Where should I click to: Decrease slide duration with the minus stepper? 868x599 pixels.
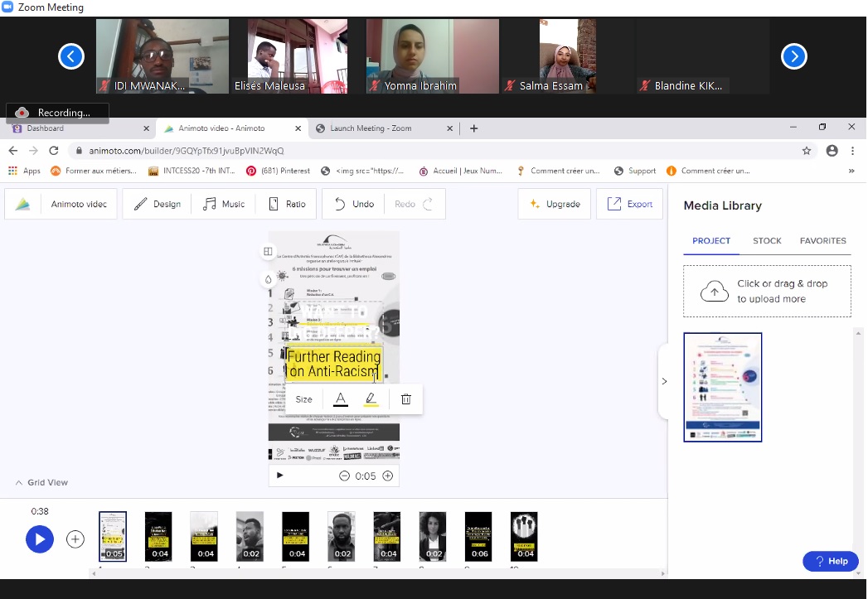(344, 476)
